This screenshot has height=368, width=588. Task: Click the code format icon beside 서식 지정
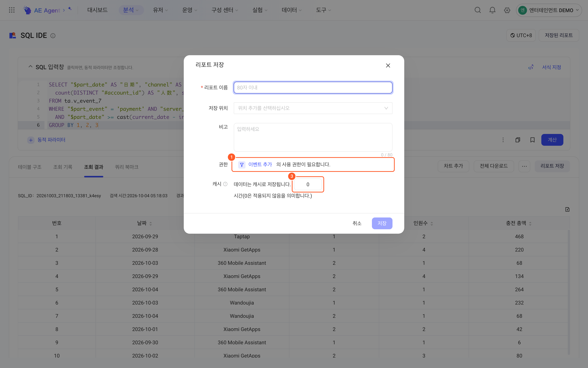tap(531, 67)
